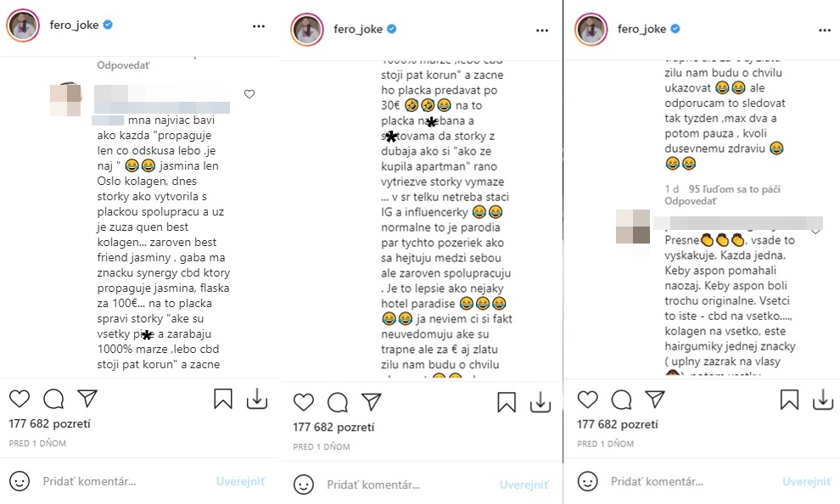Bookmark the post in the left panel
Image resolution: width=840 pixels, height=504 pixels.
(x=223, y=399)
